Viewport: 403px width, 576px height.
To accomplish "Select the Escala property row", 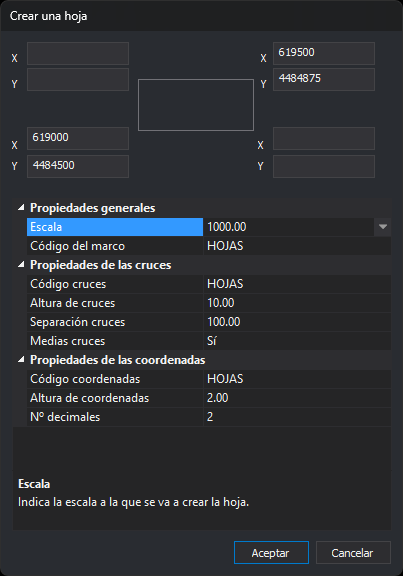I will click(x=115, y=227).
